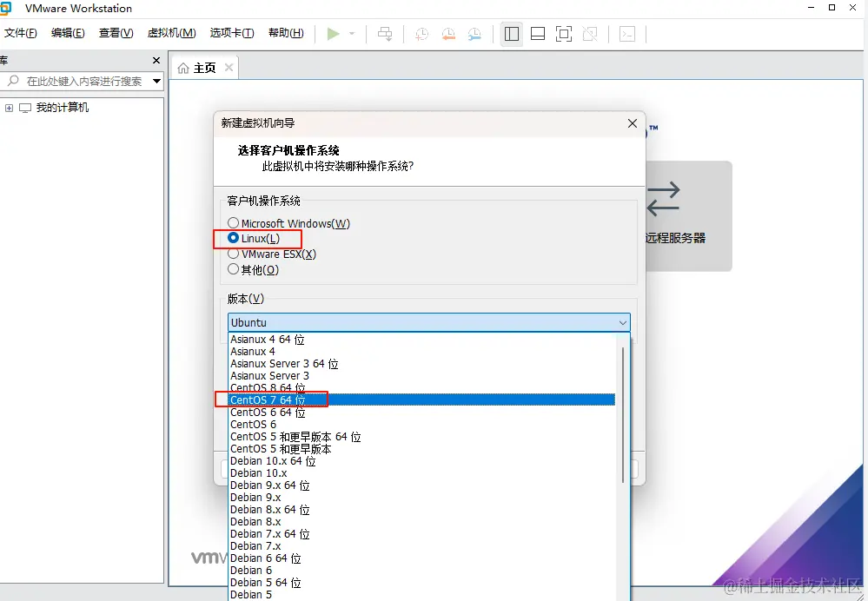Choose Debian 10.x 64 位 from list
Image resolution: width=868 pixels, height=601 pixels.
point(422,461)
